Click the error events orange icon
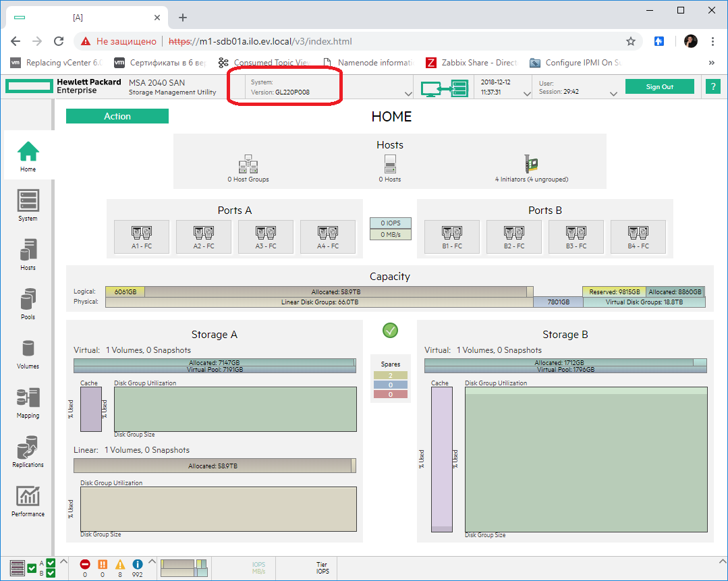Viewport: 728px width, 581px height. point(103,564)
